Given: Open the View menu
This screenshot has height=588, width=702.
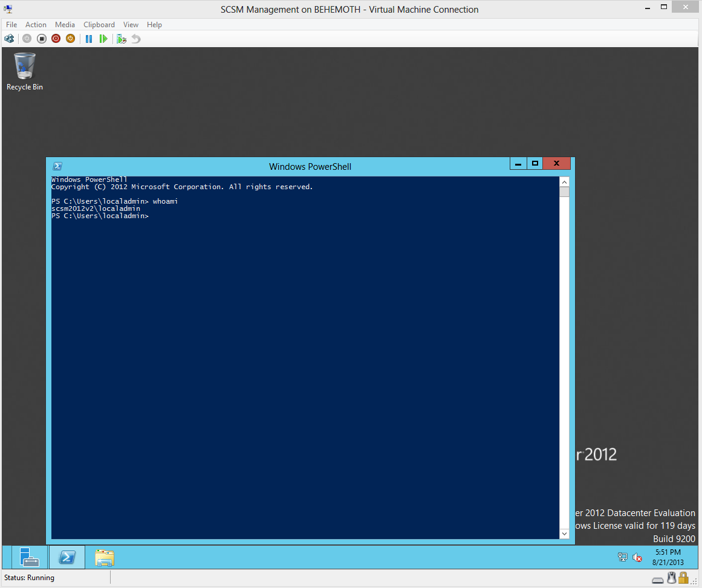Looking at the screenshot, I should pyautogui.click(x=131, y=25).
